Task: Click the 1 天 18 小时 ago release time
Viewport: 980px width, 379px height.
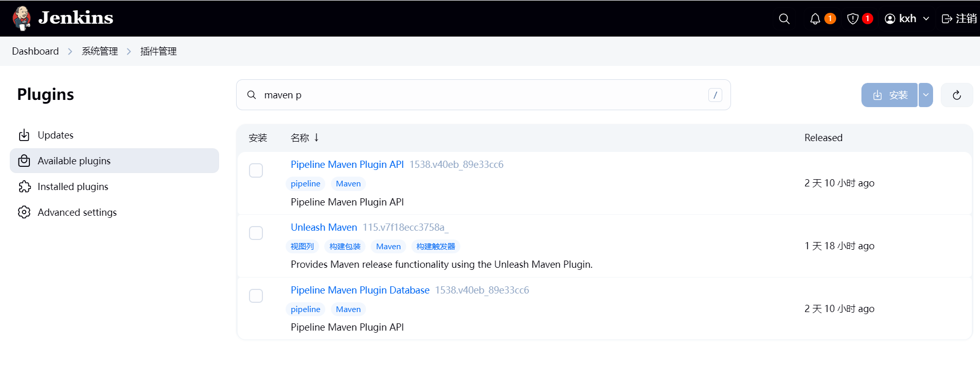Action: point(839,246)
